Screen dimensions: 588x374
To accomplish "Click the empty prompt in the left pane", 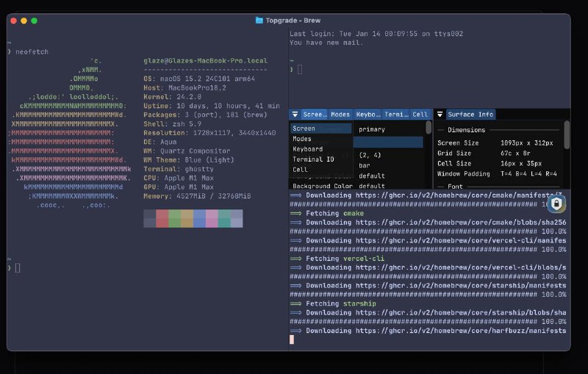I will pyautogui.click(x=18, y=268).
